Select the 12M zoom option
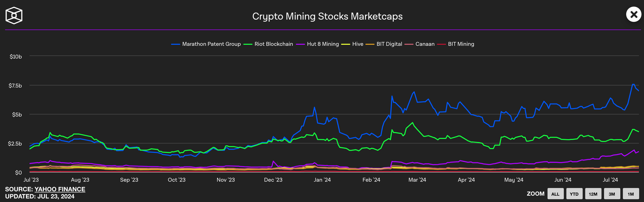The width and height of the screenshot is (644, 202). pos(593,194)
